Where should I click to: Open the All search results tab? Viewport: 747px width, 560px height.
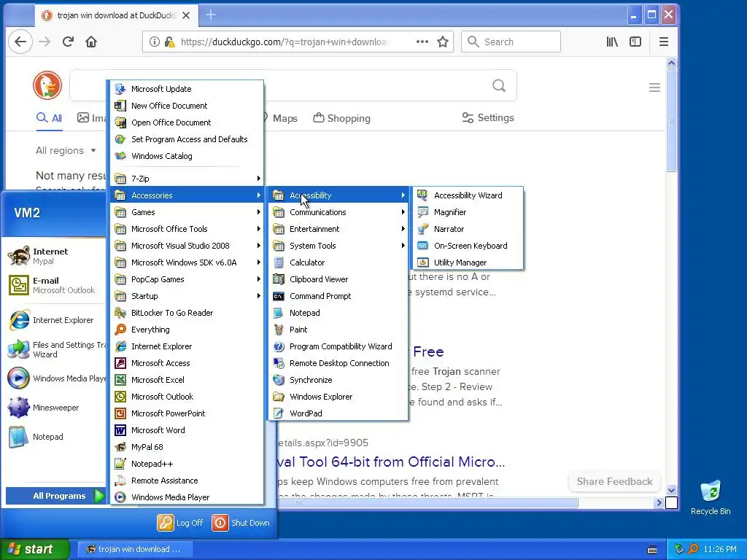point(49,118)
